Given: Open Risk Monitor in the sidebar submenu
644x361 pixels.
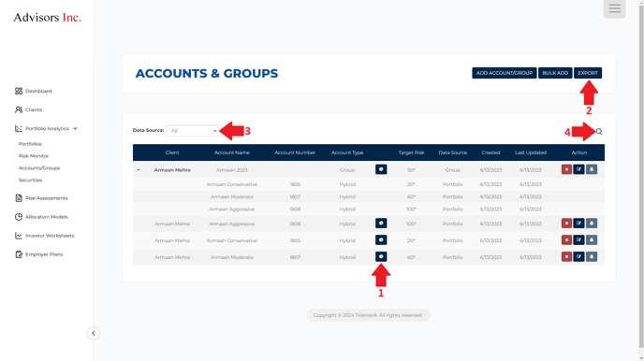Looking at the screenshot, I should 34,156.
